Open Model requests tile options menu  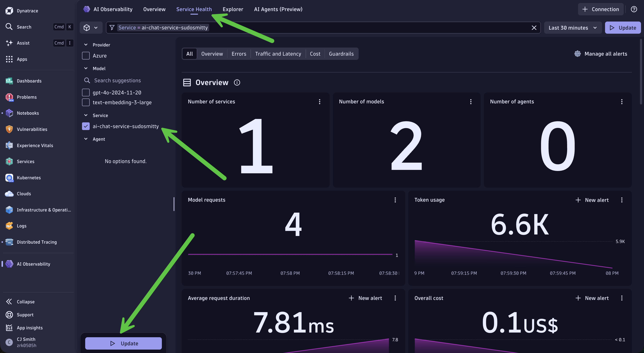click(x=395, y=200)
